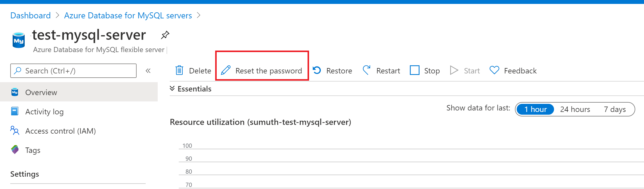This screenshot has height=189, width=644.
Task: Click the Feedback heart icon
Action: (x=494, y=70)
